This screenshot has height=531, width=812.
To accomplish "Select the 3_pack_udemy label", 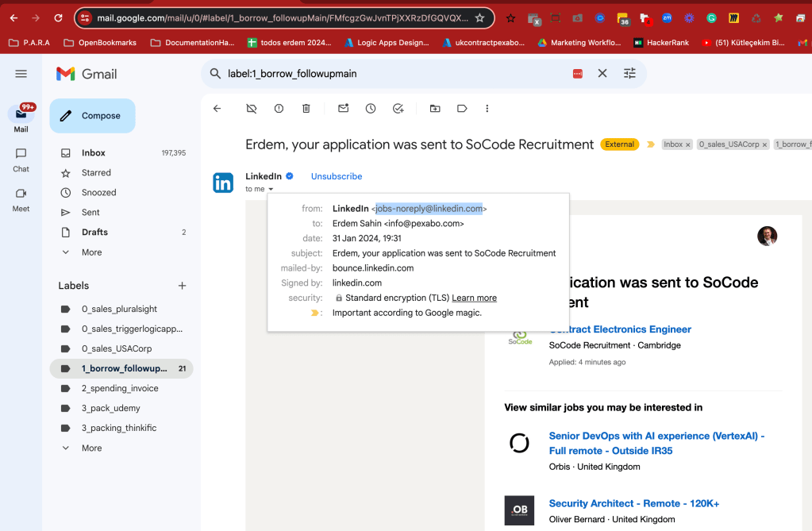I will click(x=121, y=408).
